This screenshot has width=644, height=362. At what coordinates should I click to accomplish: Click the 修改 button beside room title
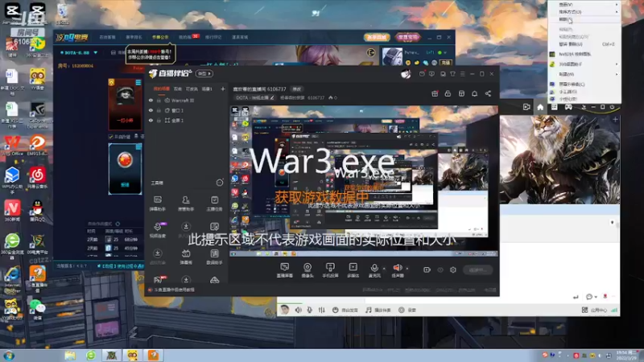click(x=296, y=89)
